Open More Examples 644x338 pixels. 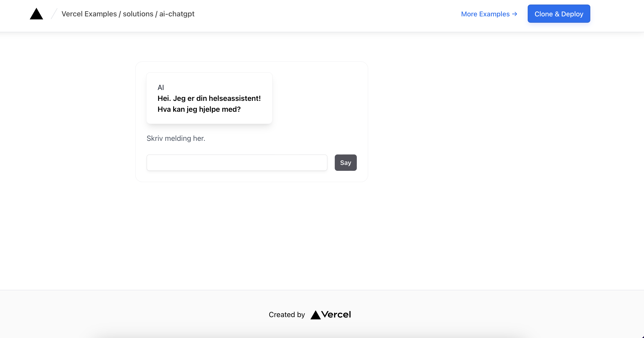pyautogui.click(x=485, y=14)
